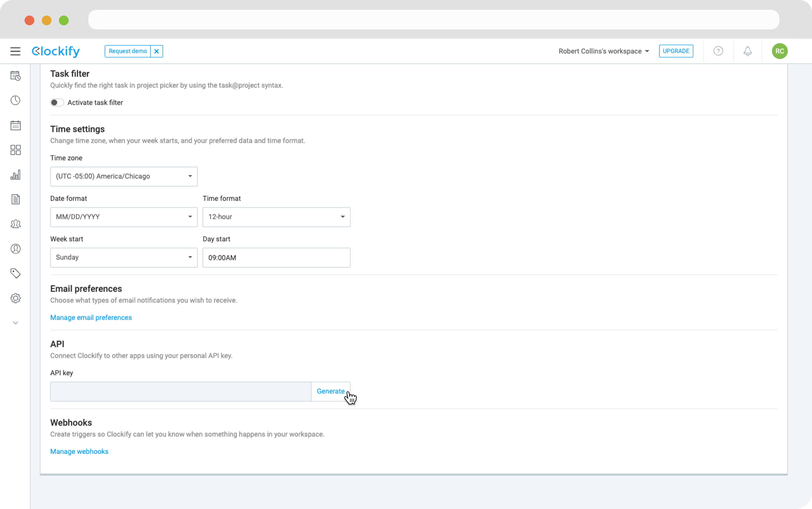Click the Time settings heading
The width and height of the screenshot is (812, 509).
(x=77, y=129)
